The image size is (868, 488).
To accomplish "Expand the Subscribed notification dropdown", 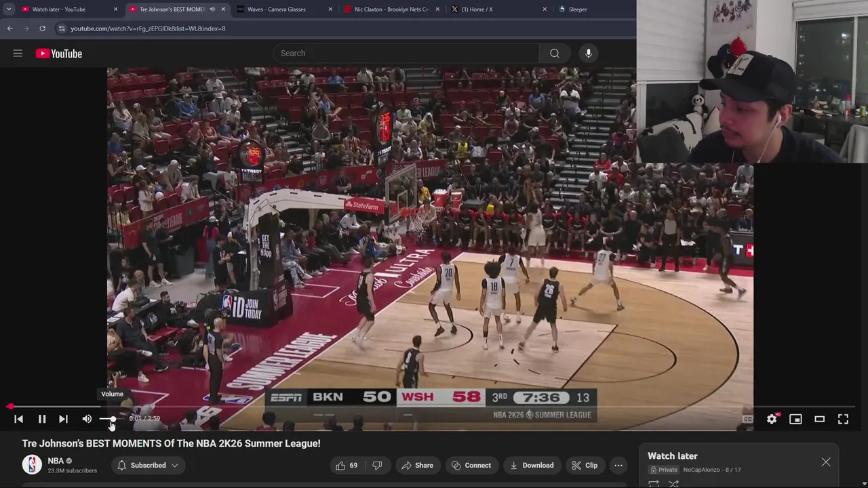I will [x=148, y=465].
